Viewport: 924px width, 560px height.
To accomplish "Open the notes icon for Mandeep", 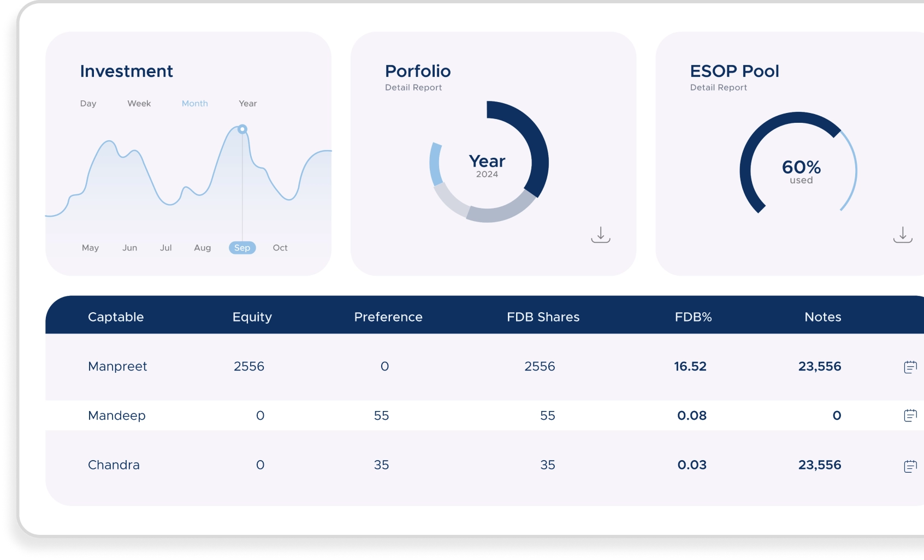I will [x=910, y=416].
